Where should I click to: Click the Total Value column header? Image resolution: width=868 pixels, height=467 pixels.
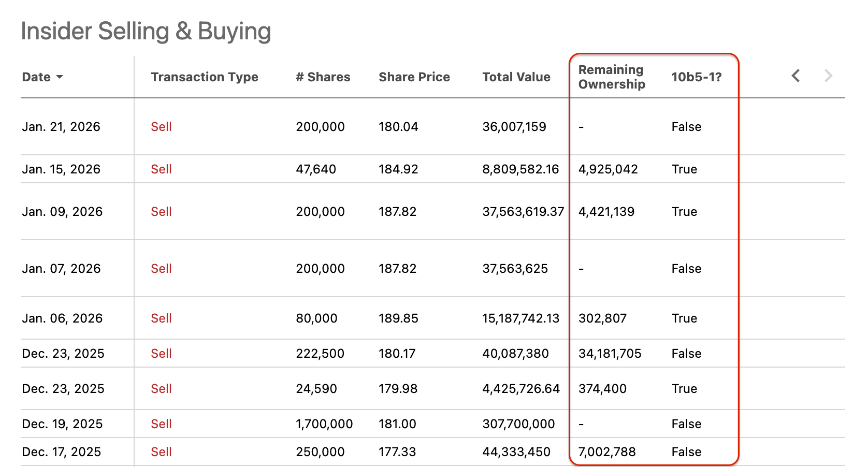[x=516, y=77]
